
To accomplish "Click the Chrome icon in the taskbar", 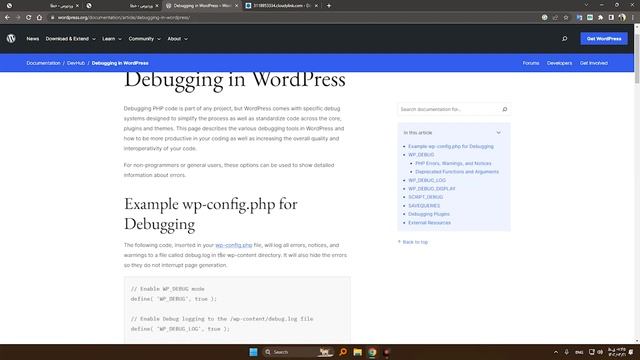I will point(372,352).
